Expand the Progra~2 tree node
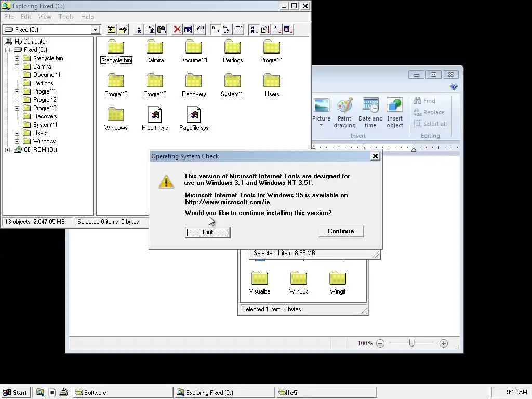The width and height of the screenshot is (532, 399). pos(17,100)
